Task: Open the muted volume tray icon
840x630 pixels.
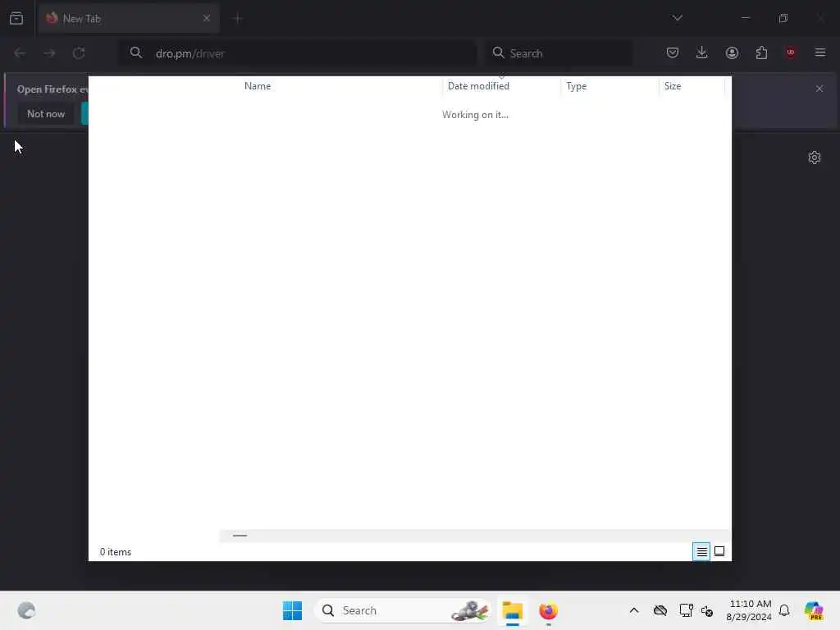Action: click(707, 610)
